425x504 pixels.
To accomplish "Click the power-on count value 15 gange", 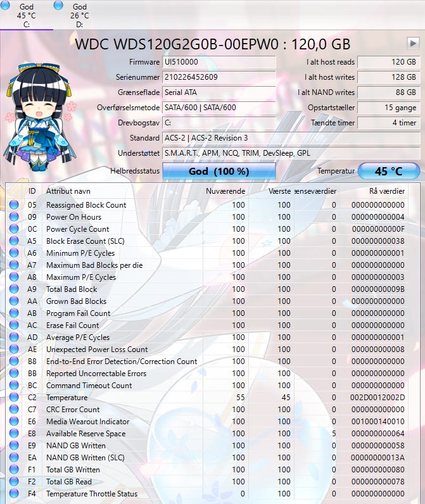I will click(x=389, y=108).
